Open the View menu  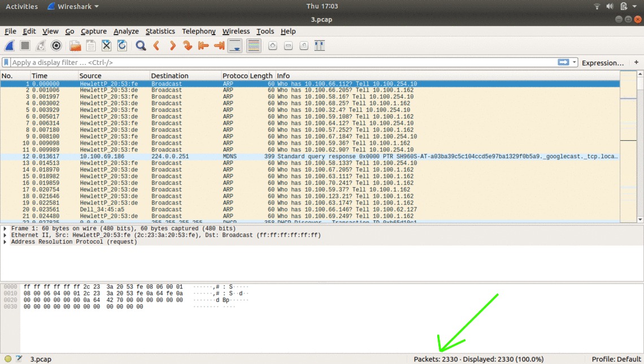click(50, 31)
